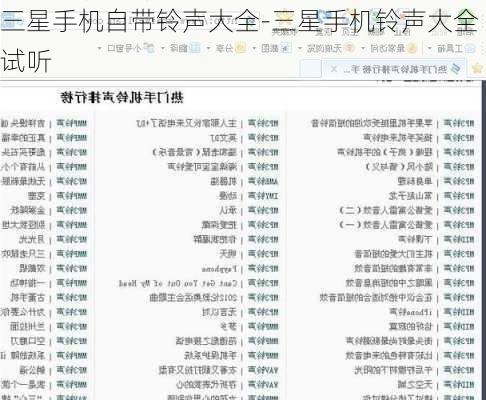Expand the dropdown arrow beside 分享
The width and height of the screenshot is (486, 400).
(209, 49)
